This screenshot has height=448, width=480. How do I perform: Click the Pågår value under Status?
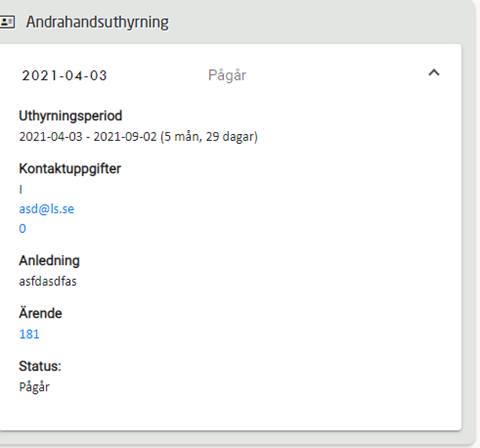click(34, 387)
